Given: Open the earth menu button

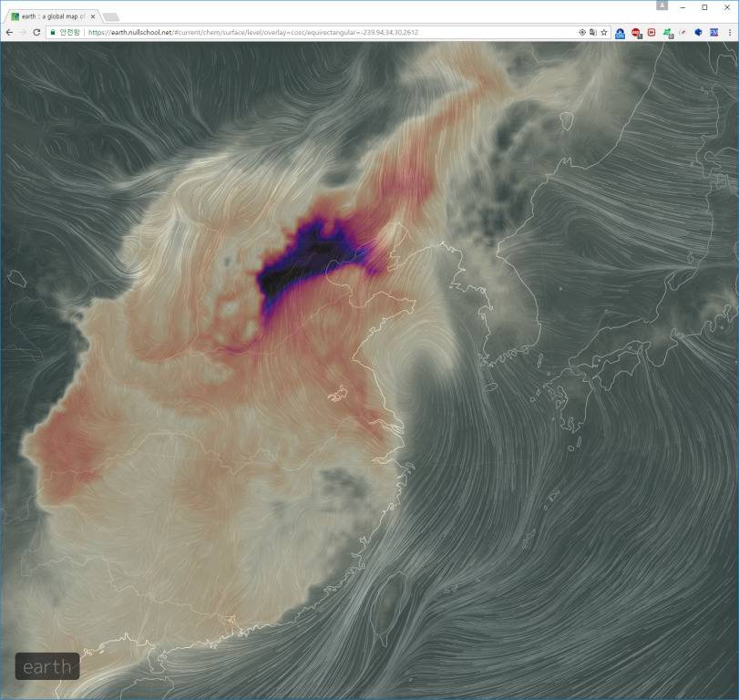Looking at the screenshot, I should (x=47, y=666).
